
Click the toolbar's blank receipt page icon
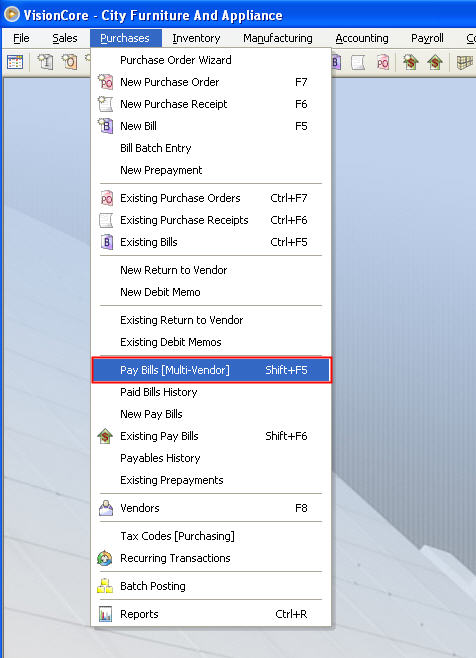(358, 63)
